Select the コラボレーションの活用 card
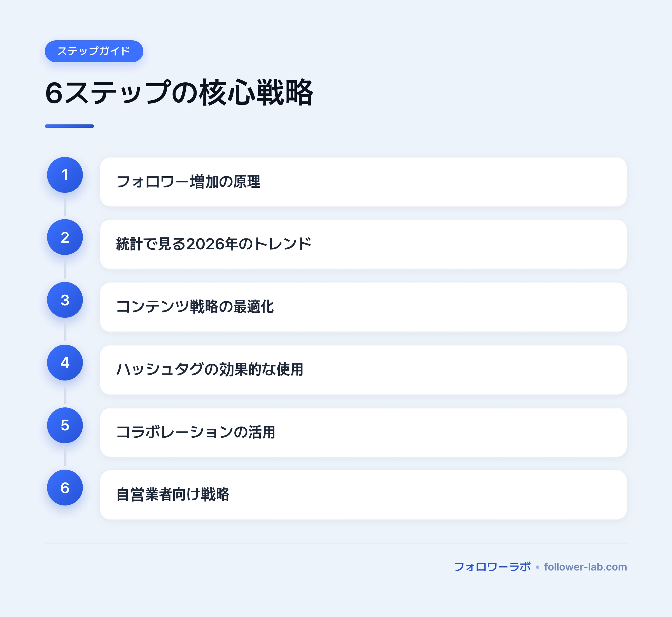 click(x=363, y=432)
